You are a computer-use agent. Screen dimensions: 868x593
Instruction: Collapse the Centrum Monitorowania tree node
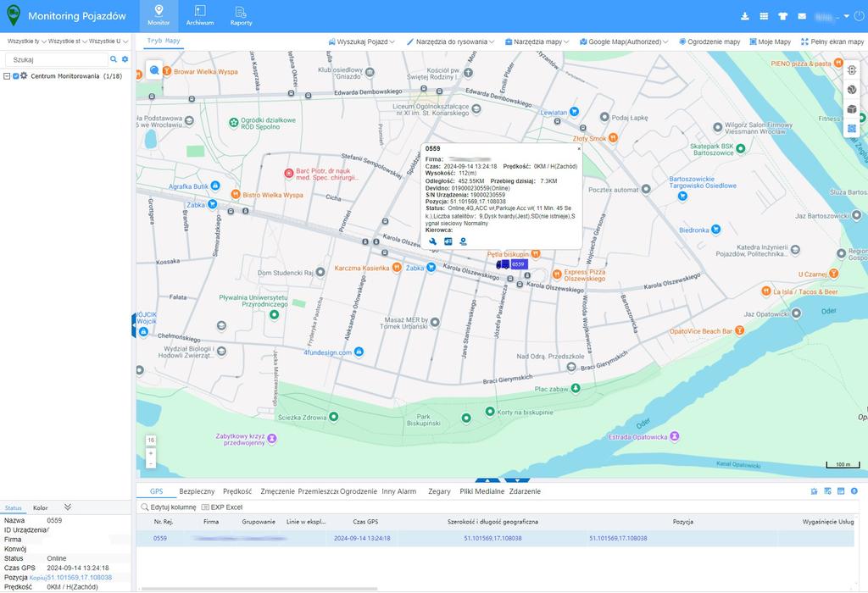[x=7, y=75]
